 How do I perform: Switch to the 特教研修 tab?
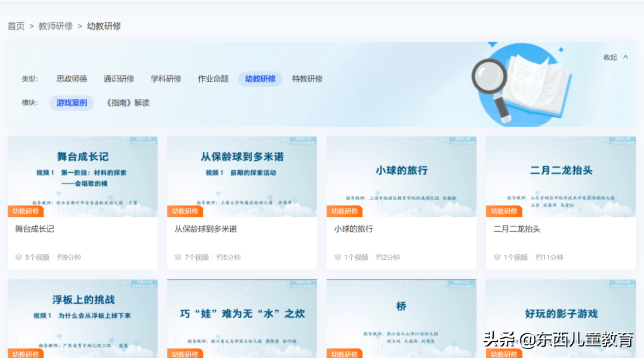(x=307, y=78)
